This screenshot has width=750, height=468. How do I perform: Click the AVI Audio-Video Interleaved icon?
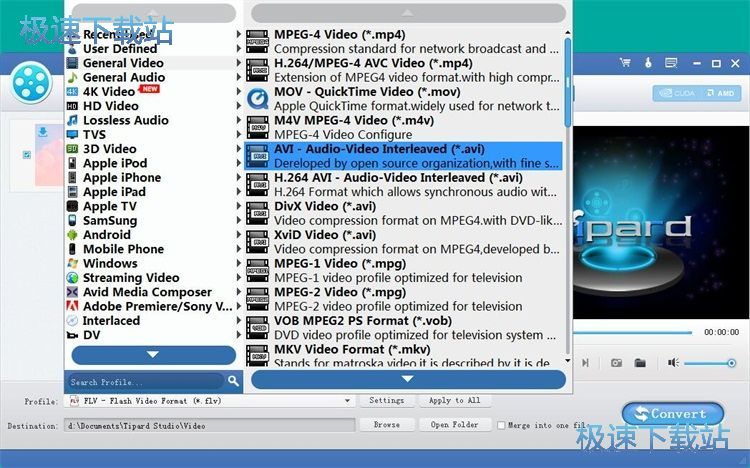pyautogui.click(x=257, y=156)
